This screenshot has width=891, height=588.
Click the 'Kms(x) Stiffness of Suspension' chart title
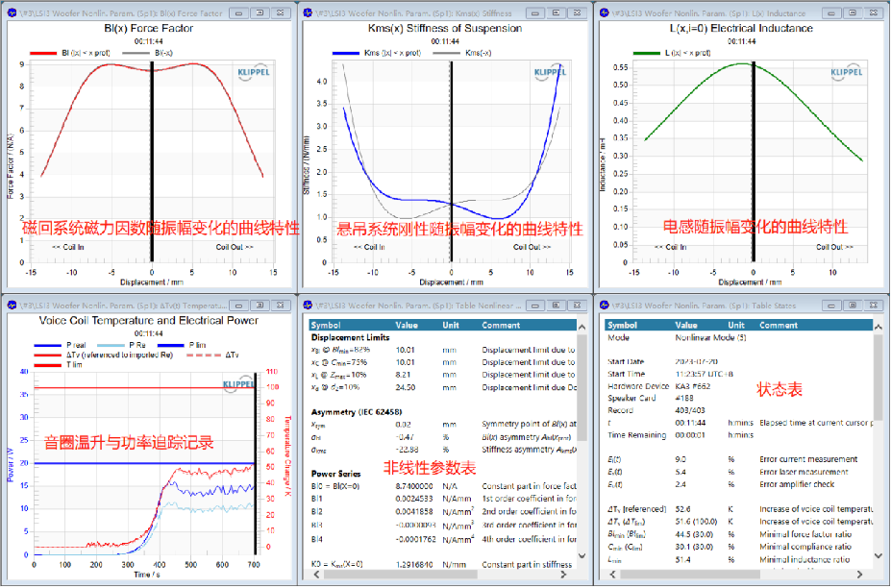pyautogui.click(x=445, y=28)
